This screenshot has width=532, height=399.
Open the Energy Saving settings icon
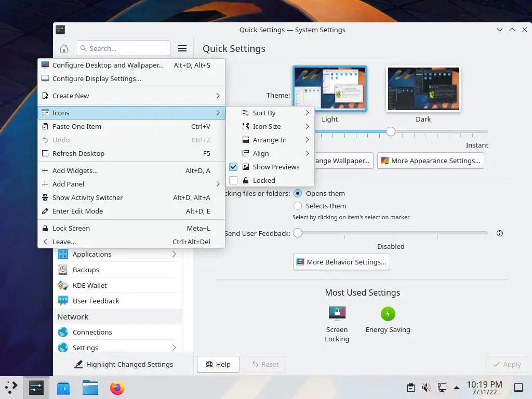[x=388, y=313]
